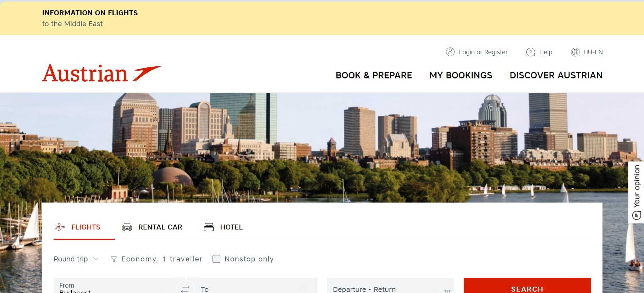Click the Austrian airline logo
The image size is (644, 293).
tap(102, 73)
